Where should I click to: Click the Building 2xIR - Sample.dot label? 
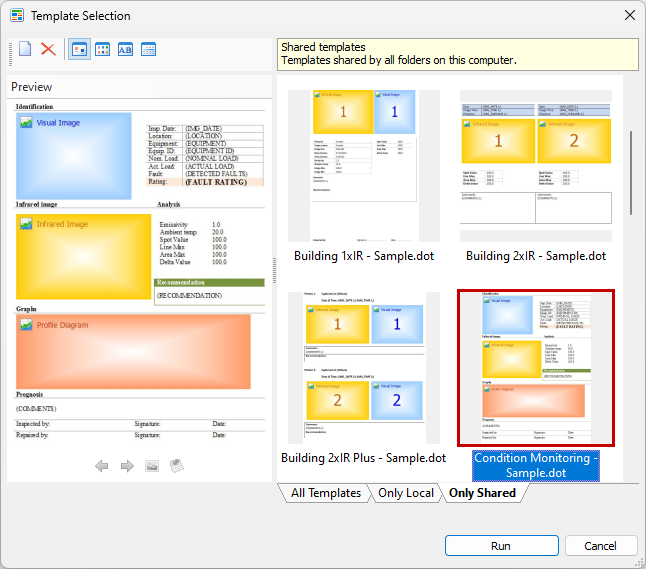click(x=536, y=256)
